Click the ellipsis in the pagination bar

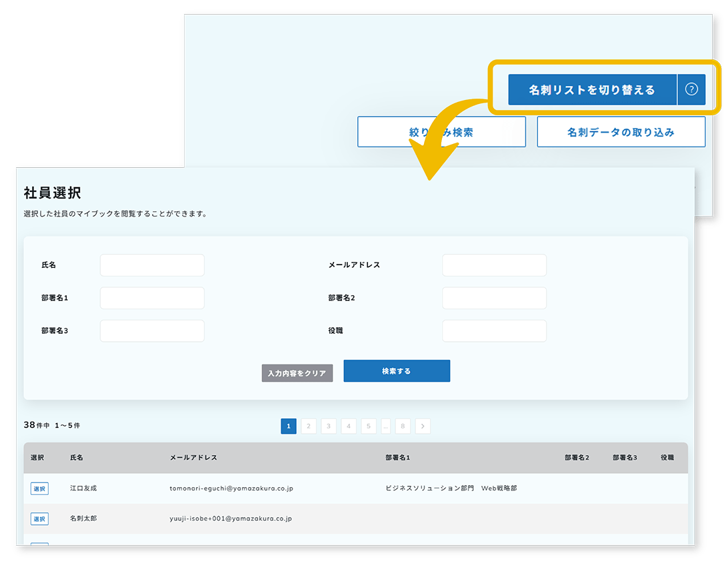(386, 426)
